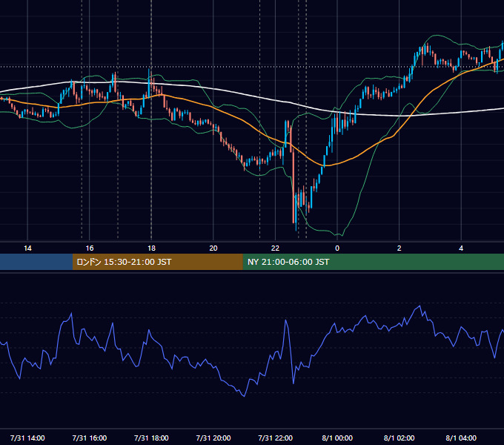Click the 16 hour axis label
The height and width of the screenshot is (445, 504).
(90, 248)
